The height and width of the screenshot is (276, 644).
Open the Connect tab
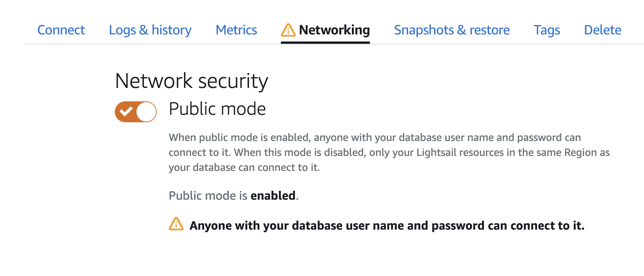coord(61,30)
